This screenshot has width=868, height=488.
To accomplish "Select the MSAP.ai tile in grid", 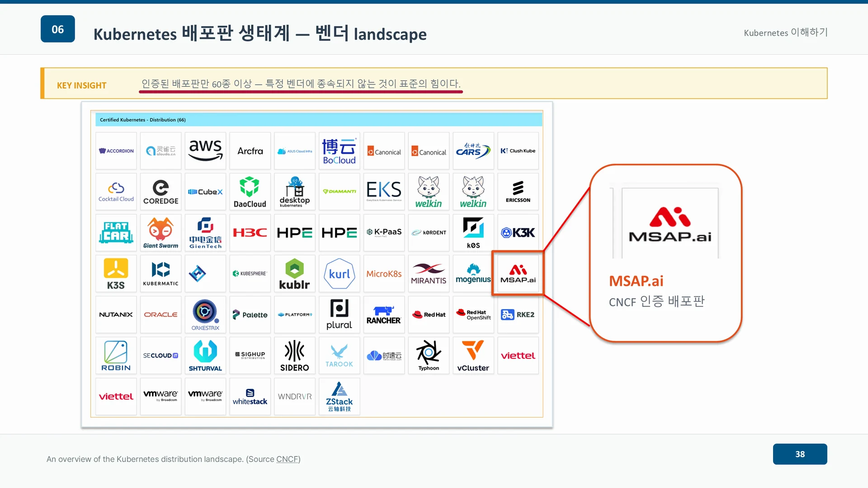I will point(518,273).
